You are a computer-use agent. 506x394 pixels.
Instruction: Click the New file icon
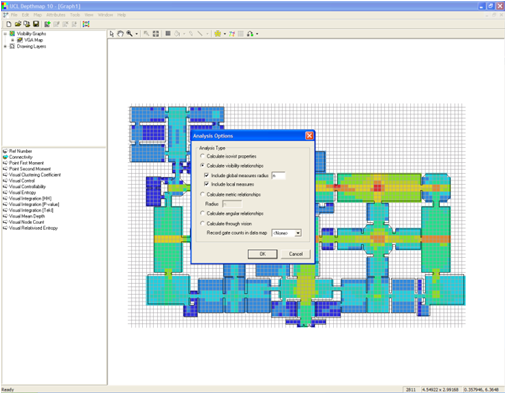pos(9,24)
